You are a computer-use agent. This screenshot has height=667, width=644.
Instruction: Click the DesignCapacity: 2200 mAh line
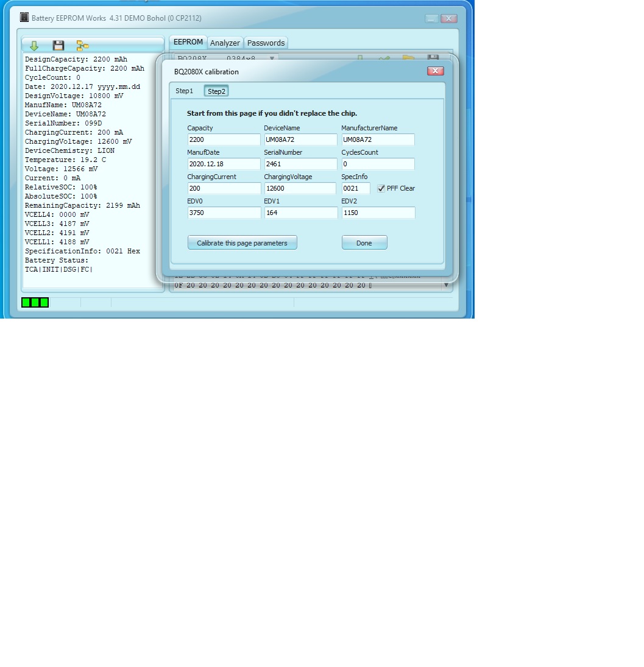[x=76, y=59]
